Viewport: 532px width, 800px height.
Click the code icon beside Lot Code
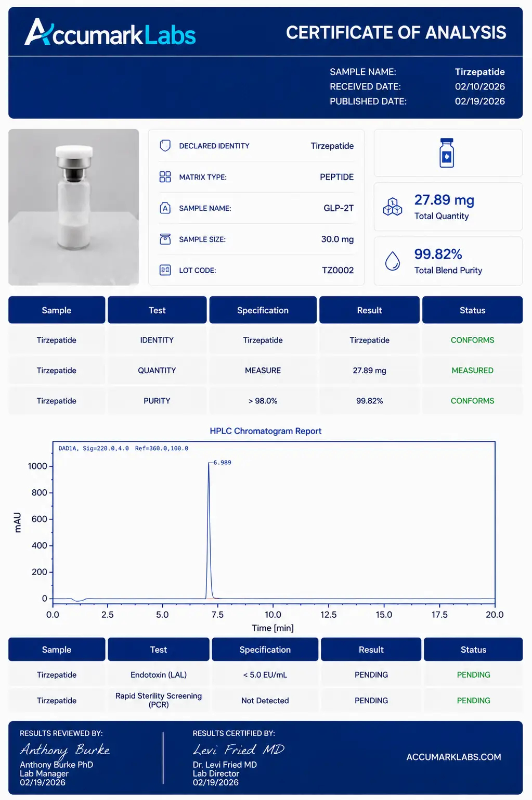pyautogui.click(x=165, y=270)
